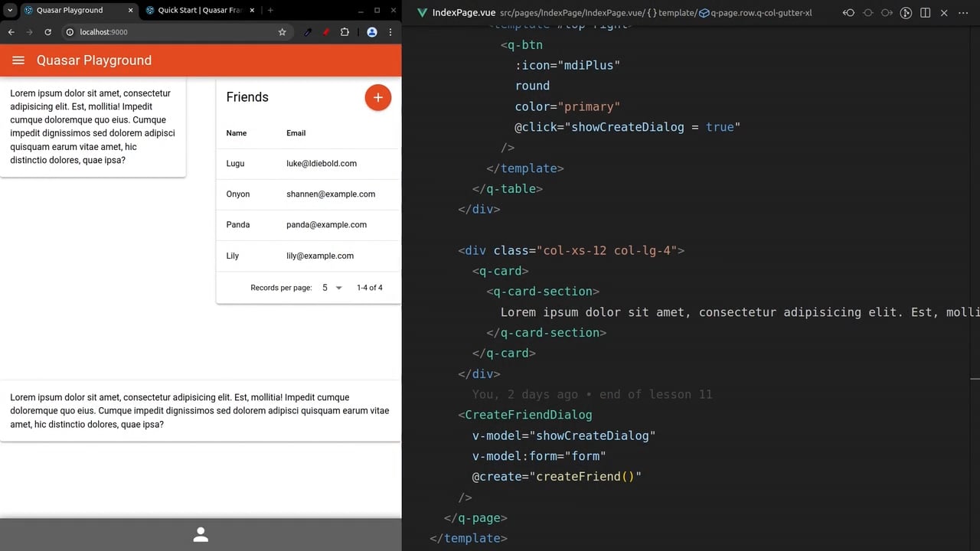Click the person icon in the footer bar
This screenshot has width=980, height=551.
coord(201,535)
